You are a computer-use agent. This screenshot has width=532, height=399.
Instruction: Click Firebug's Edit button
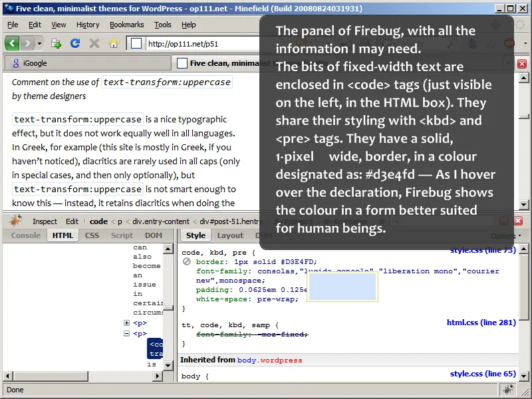click(x=72, y=221)
